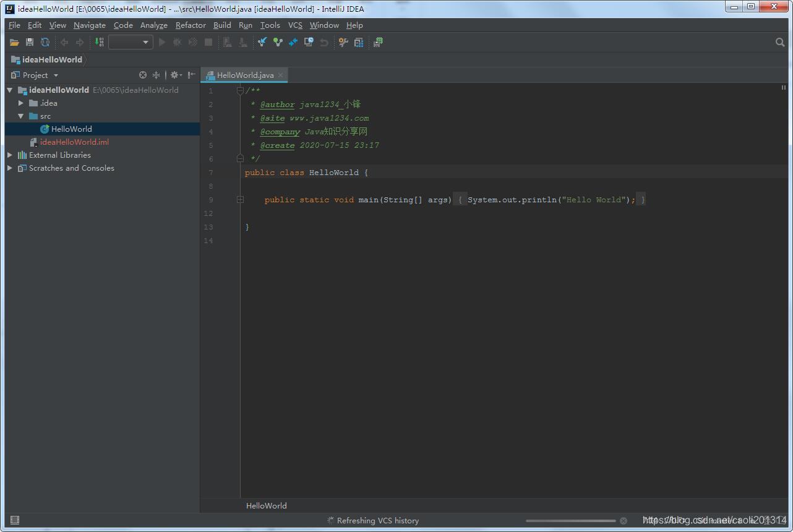Click the www.java1234.com text on line 3
The height and width of the screenshot is (532, 793).
(x=329, y=118)
